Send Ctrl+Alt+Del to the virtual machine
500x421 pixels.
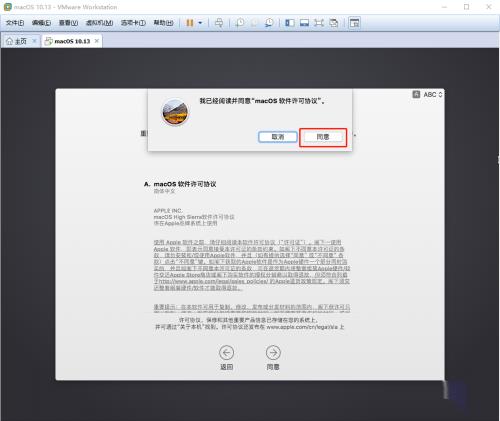click(x=219, y=23)
